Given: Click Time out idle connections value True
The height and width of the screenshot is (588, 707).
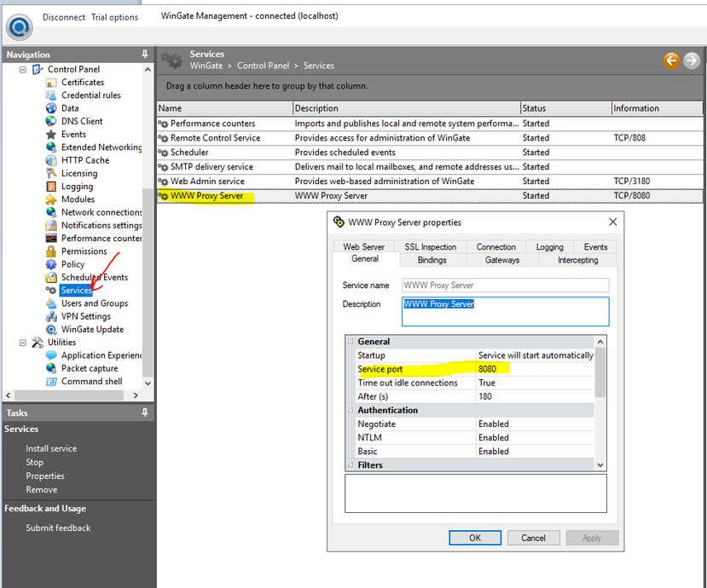Looking at the screenshot, I should point(536,383).
